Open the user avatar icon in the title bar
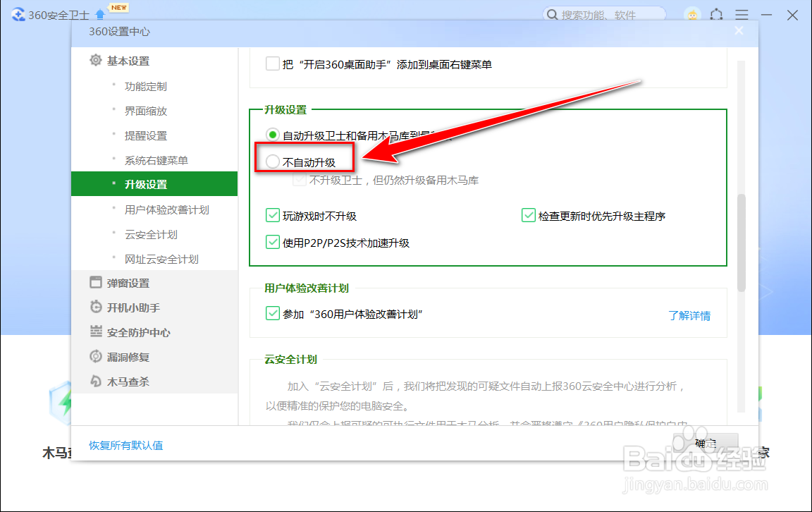The width and height of the screenshot is (812, 512). 692,15
